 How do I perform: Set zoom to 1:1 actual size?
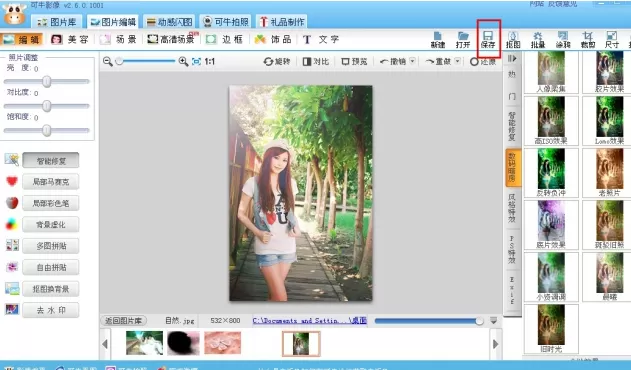[x=210, y=62]
